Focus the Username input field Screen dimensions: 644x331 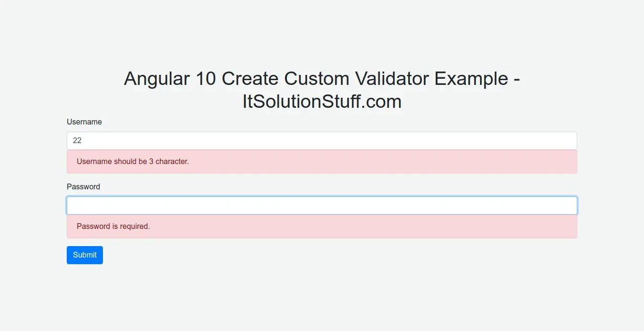pos(322,141)
